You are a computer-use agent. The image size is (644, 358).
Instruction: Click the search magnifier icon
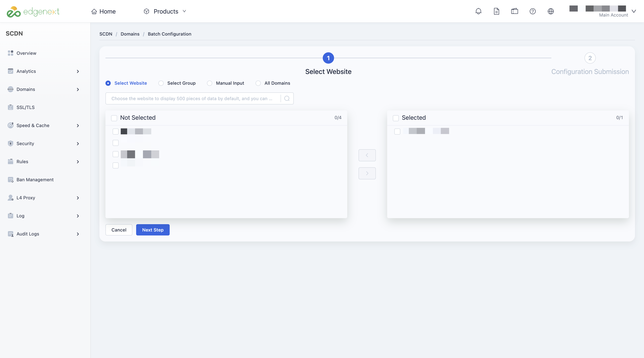pyautogui.click(x=287, y=98)
